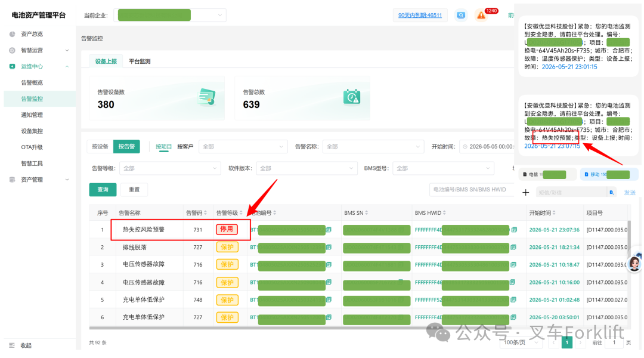This screenshot has height=358, width=644.
Task: Open the 全部 dropdown next to 按客户
Action: pyautogui.click(x=242, y=147)
